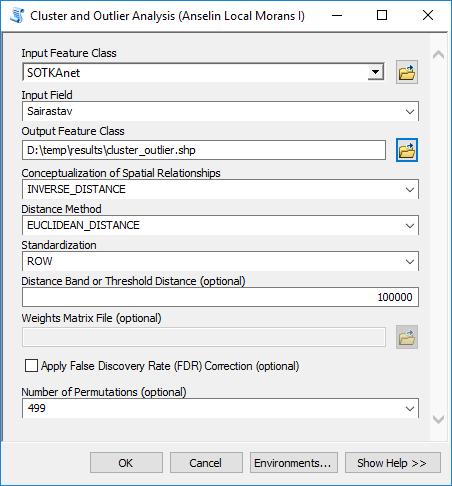Open the Input Feature Class SOTKAnet dropdown
Screen dimensions: 452x486
point(376,72)
